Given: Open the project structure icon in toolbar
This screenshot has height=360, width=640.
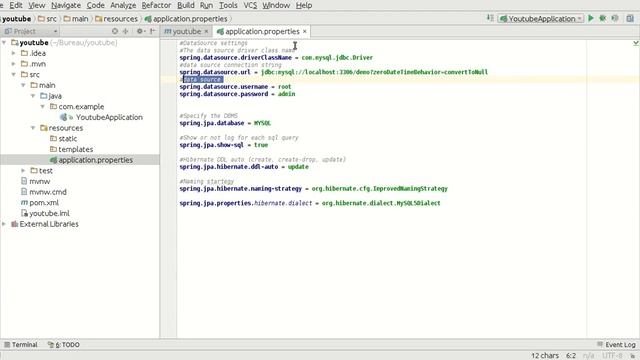Looking at the screenshot, I should [x=630, y=18].
